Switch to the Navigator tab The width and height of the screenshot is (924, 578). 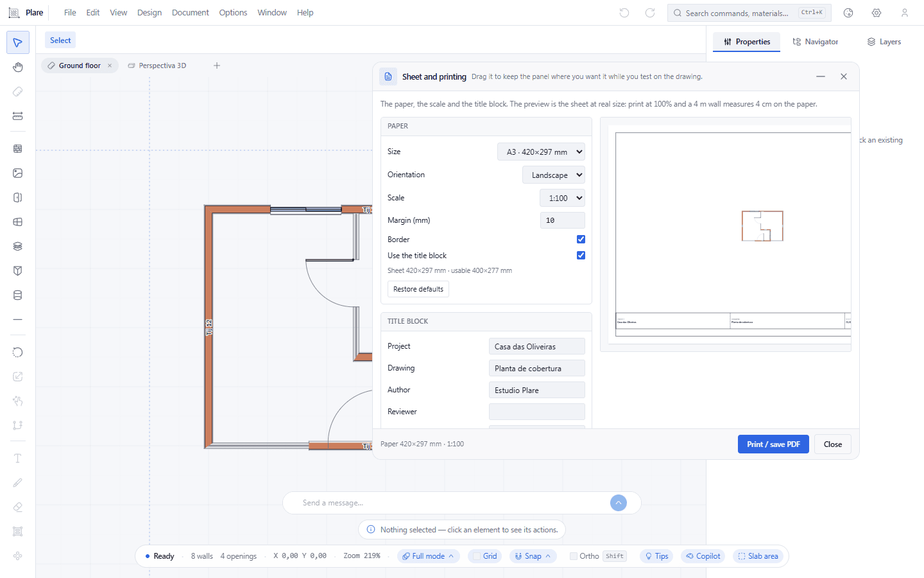click(815, 42)
